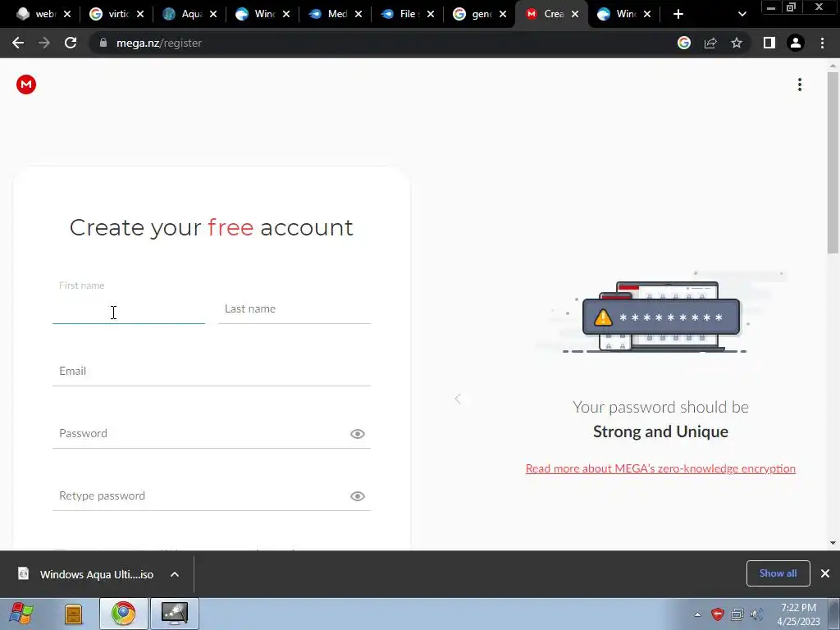Image resolution: width=840 pixels, height=630 pixels.
Task: Click the red shield tray icon
Action: coord(717,614)
